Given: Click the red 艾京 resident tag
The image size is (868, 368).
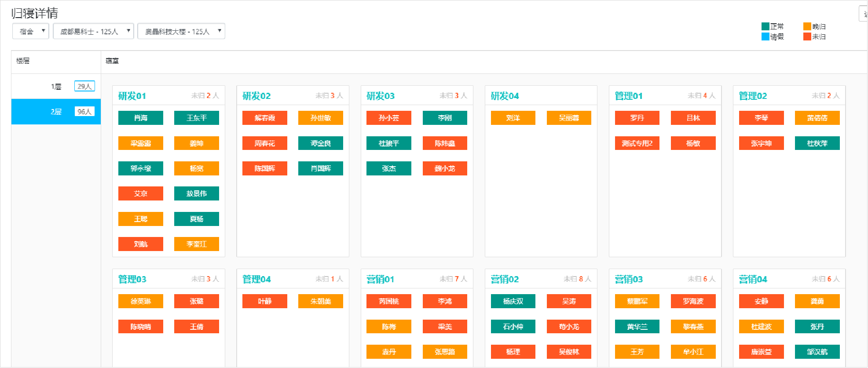Looking at the screenshot, I should tap(141, 193).
